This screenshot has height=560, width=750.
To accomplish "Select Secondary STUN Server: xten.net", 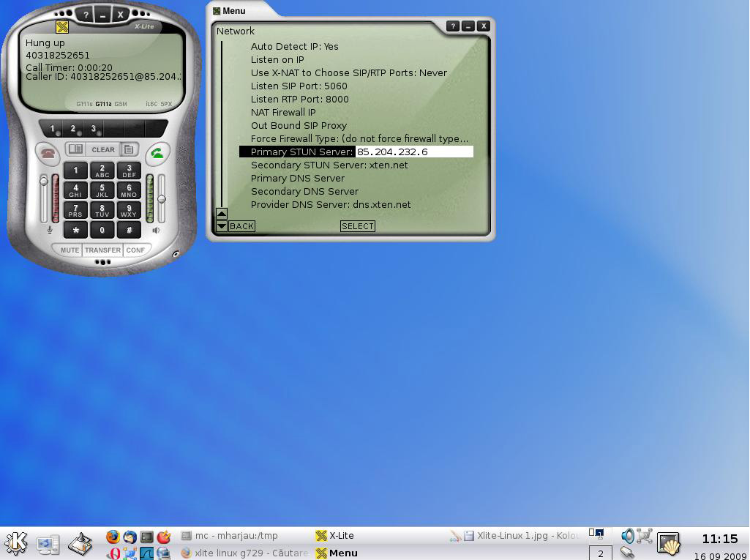I will click(329, 165).
